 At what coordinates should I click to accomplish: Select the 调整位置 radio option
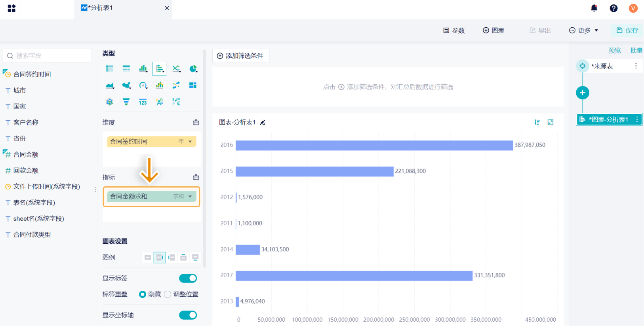click(168, 294)
